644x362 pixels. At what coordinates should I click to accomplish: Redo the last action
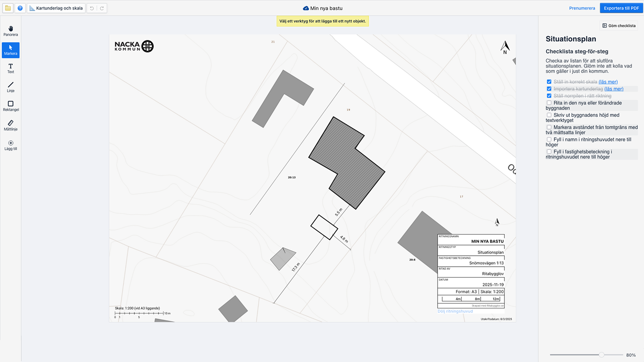pos(102,8)
